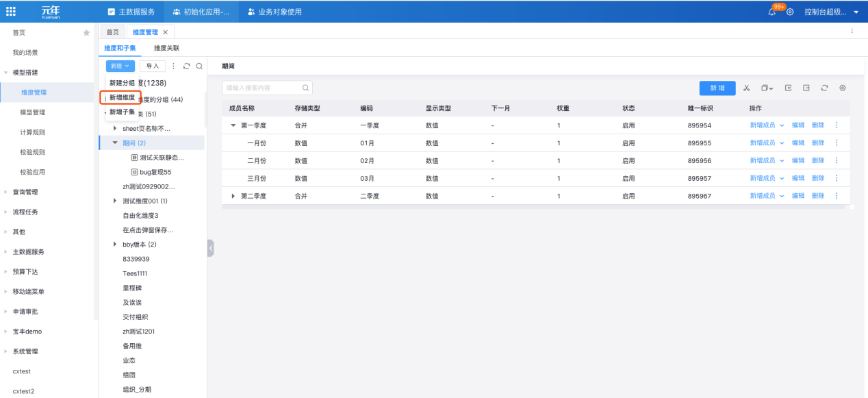
Task: Open more options for row 895954
Action: 836,125
